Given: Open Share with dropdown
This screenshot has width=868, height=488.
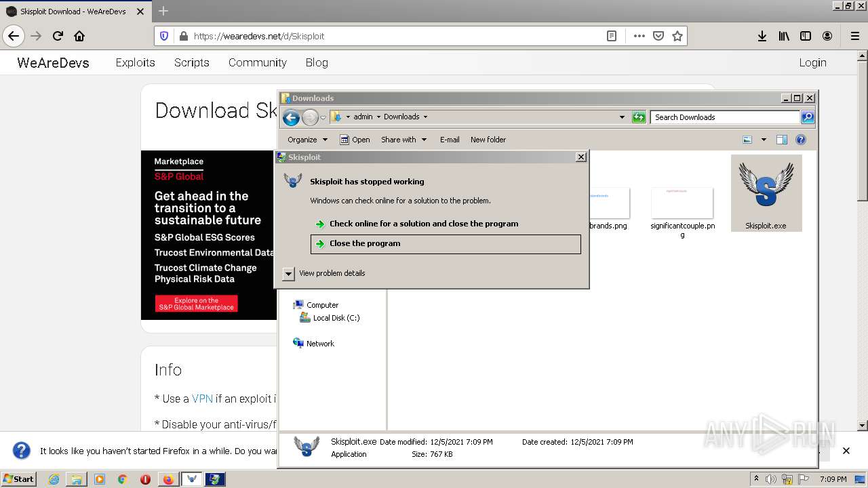Looking at the screenshot, I should [404, 140].
